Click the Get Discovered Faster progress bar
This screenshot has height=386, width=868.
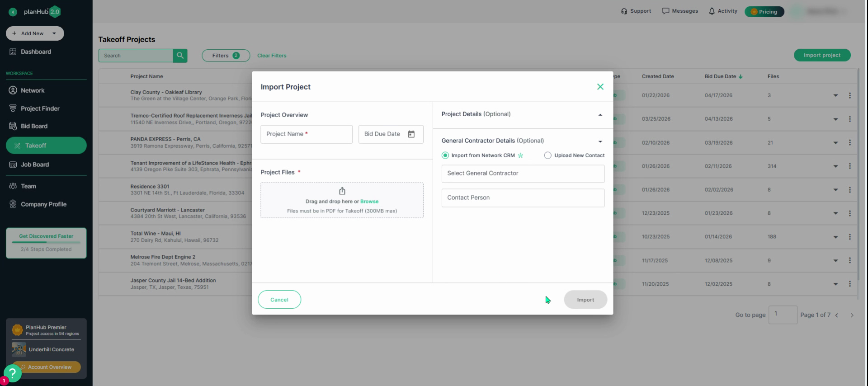(46, 243)
